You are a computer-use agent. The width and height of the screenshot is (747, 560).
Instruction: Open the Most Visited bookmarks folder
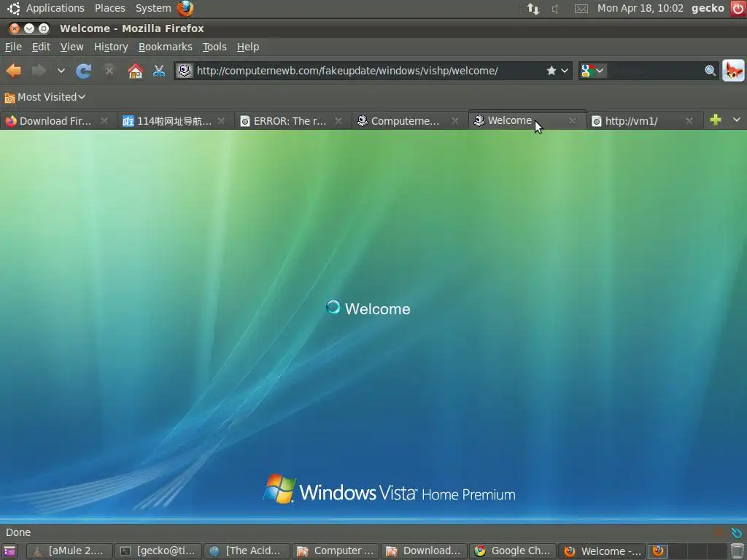(x=44, y=97)
